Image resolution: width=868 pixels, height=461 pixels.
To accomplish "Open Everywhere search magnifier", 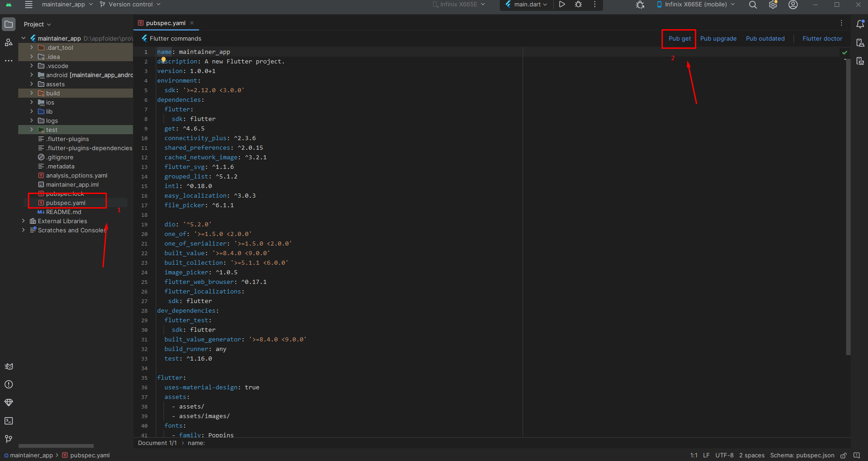I will [752, 5].
